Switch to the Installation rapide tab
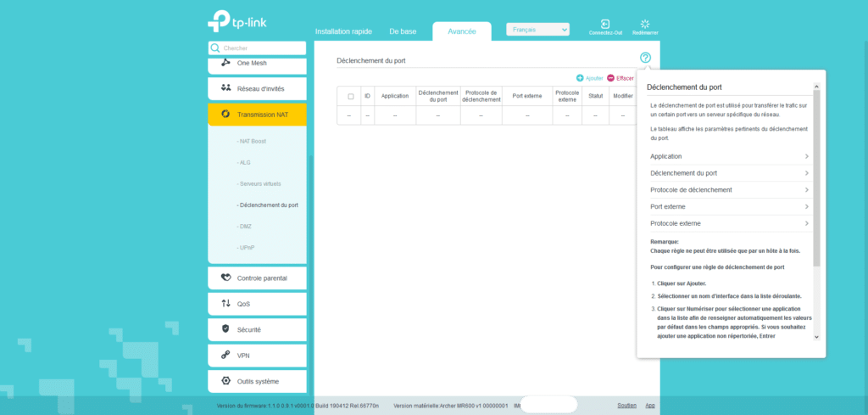The image size is (868, 415). point(343,31)
